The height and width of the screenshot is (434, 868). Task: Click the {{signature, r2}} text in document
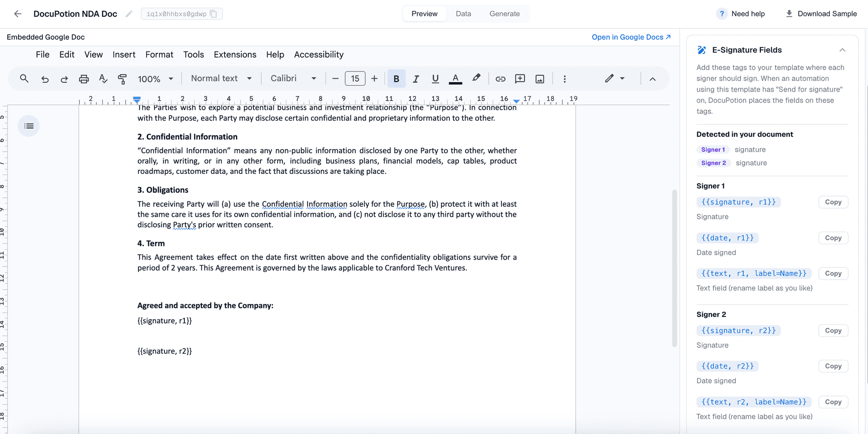tap(165, 351)
